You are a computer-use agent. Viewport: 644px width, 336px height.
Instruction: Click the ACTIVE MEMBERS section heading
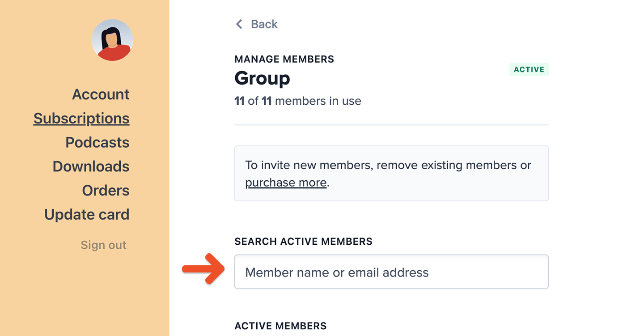click(x=280, y=326)
